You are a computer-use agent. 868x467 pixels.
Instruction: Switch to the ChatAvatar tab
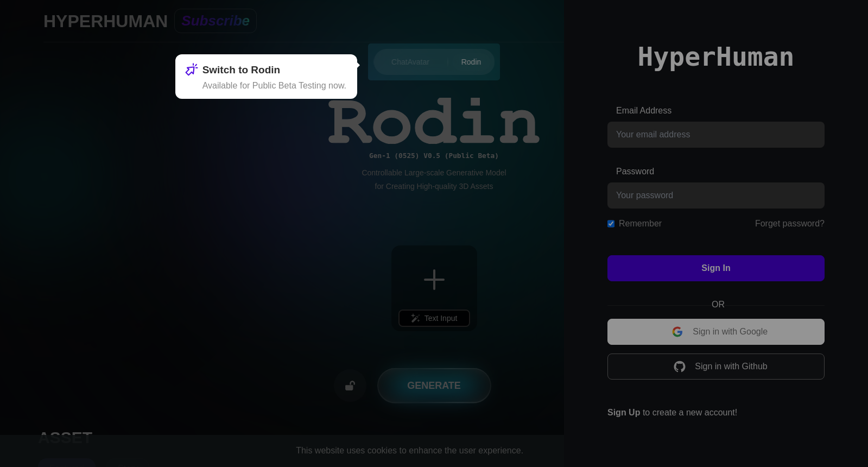pyautogui.click(x=410, y=62)
